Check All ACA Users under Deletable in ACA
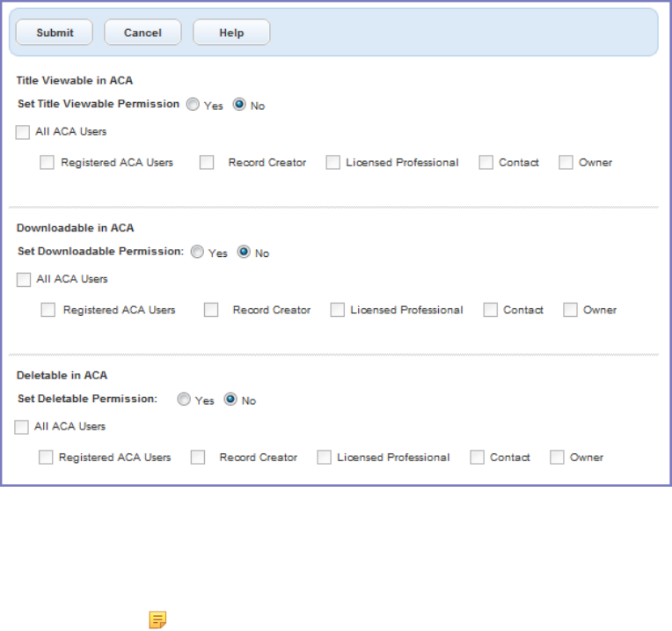 point(21,427)
